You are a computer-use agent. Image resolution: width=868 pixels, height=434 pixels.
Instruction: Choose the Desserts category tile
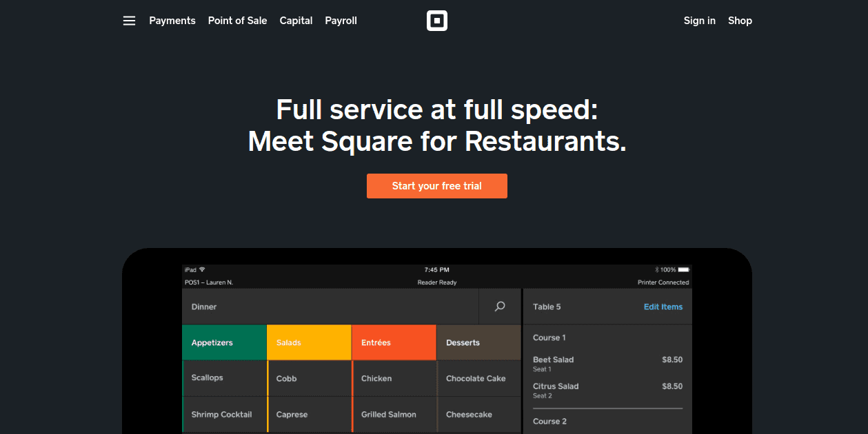(478, 342)
